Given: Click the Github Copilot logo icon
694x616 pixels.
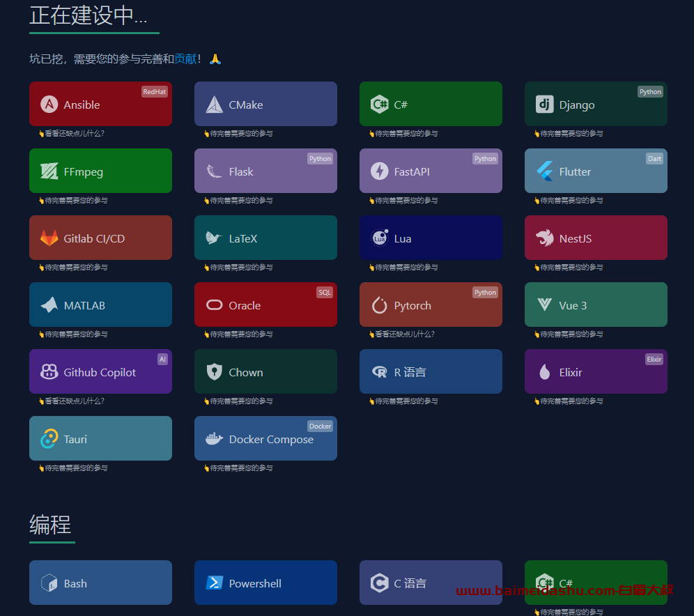Looking at the screenshot, I should 49,371.
